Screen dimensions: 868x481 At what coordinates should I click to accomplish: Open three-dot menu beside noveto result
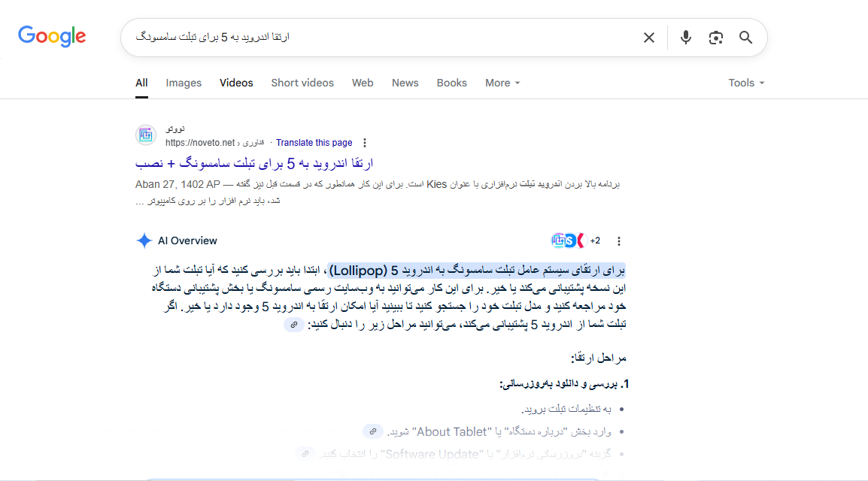364,143
